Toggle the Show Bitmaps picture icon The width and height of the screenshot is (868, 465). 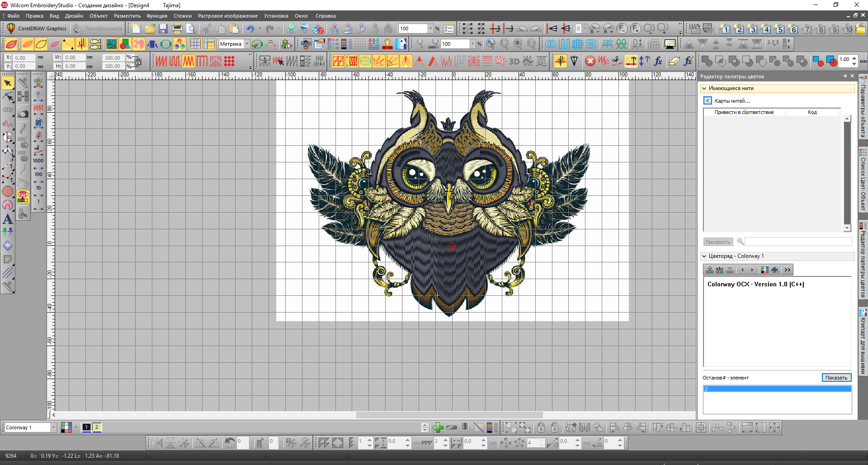111,44
